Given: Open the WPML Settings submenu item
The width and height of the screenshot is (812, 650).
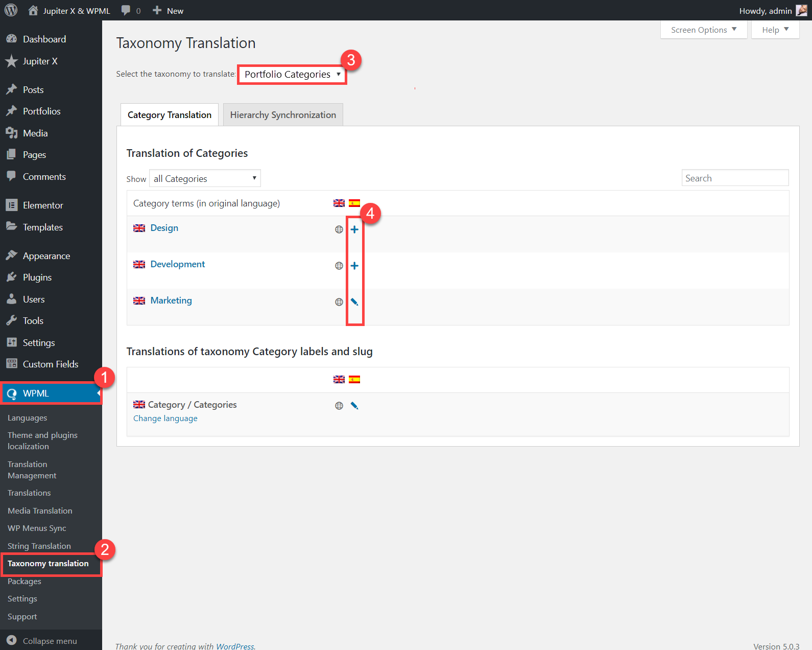Looking at the screenshot, I should click(x=22, y=599).
